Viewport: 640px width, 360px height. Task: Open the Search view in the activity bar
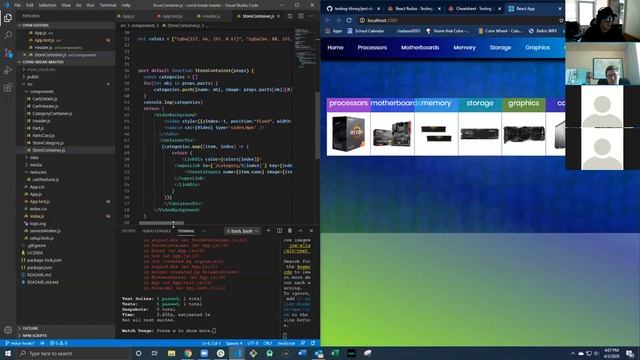click(x=8, y=35)
